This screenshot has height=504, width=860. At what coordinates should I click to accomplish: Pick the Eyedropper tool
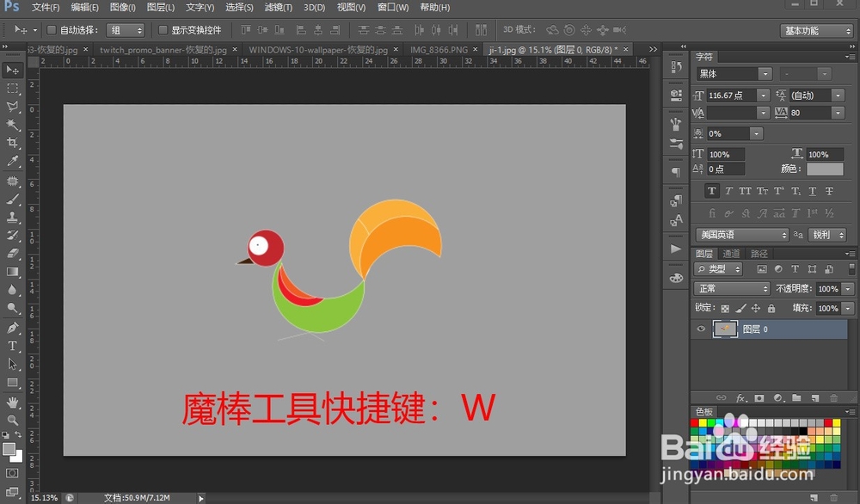click(12, 163)
